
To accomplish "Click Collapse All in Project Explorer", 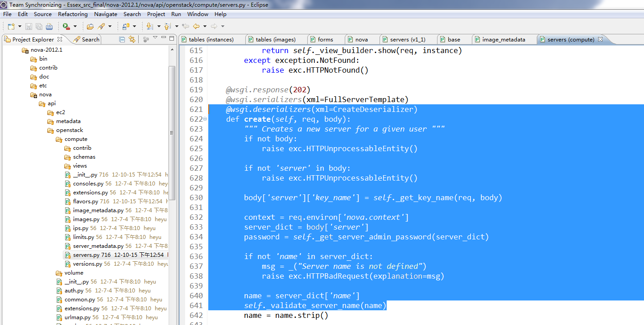I will tap(122, 39).
